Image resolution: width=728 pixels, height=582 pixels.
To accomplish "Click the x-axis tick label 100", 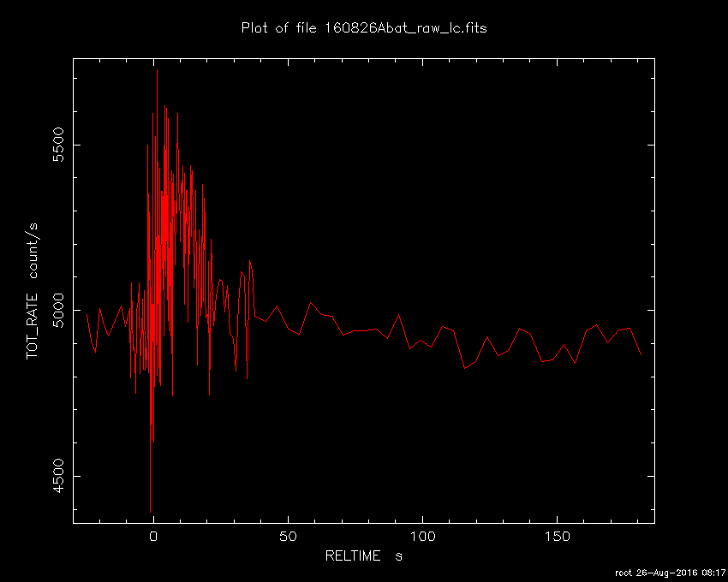I will (422, 537).
